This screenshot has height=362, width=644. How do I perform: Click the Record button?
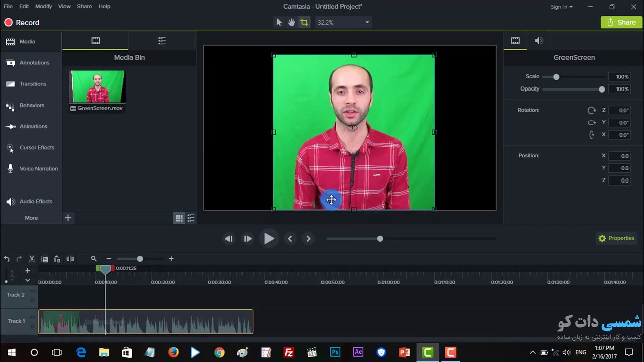click(x=22, y=22)
